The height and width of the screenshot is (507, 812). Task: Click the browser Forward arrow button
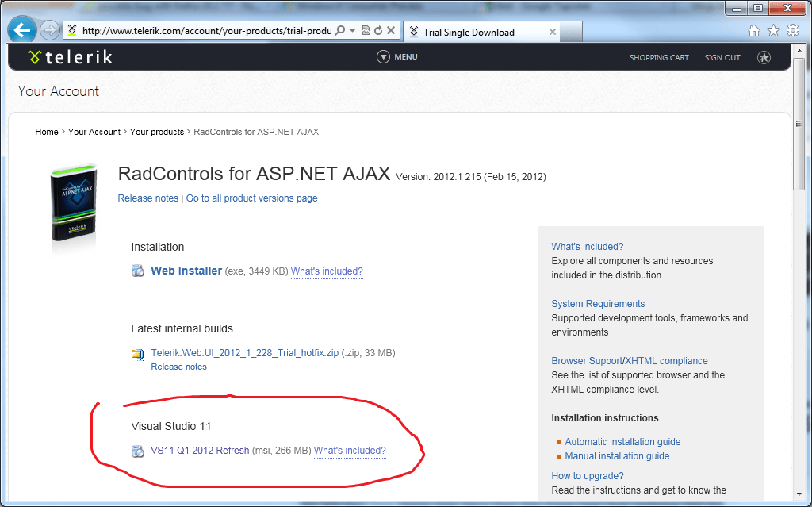50,31
